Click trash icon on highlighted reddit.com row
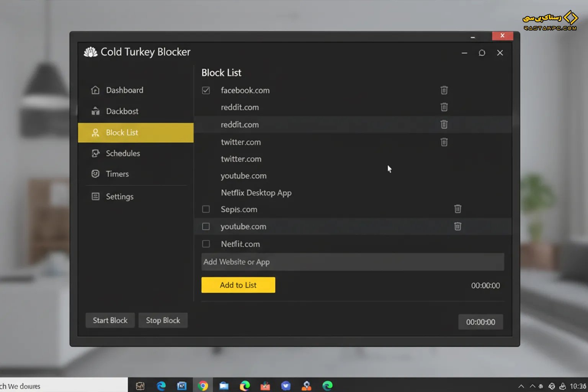 coord(444,124)
